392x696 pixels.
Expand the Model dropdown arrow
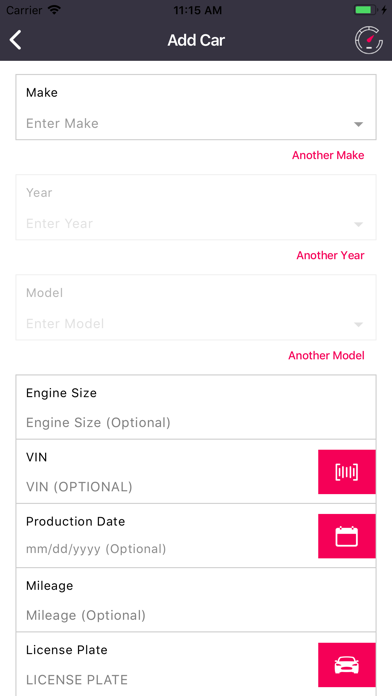(x=359, y=324)
